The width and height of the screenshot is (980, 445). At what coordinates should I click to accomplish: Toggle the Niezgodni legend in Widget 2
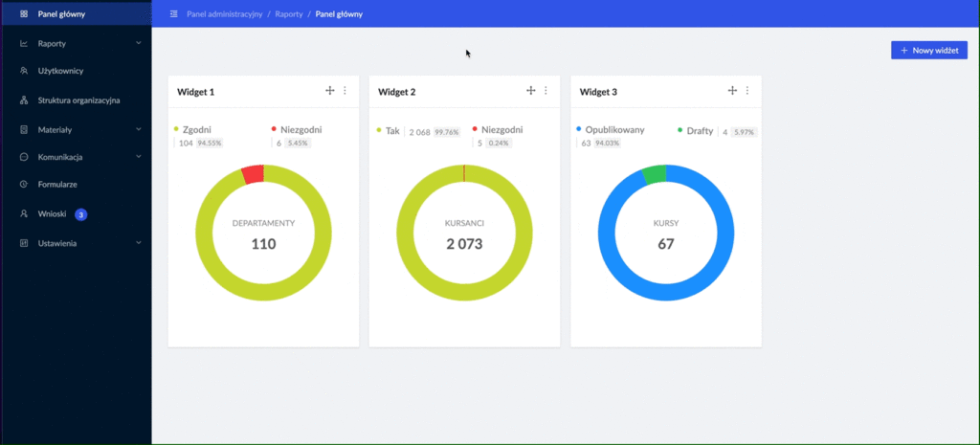pyautogui.click(x=501, y=130)
